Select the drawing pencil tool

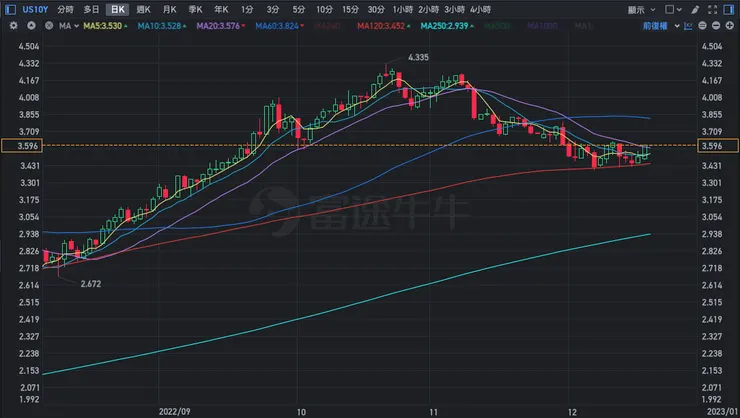[x=695, y=9]
